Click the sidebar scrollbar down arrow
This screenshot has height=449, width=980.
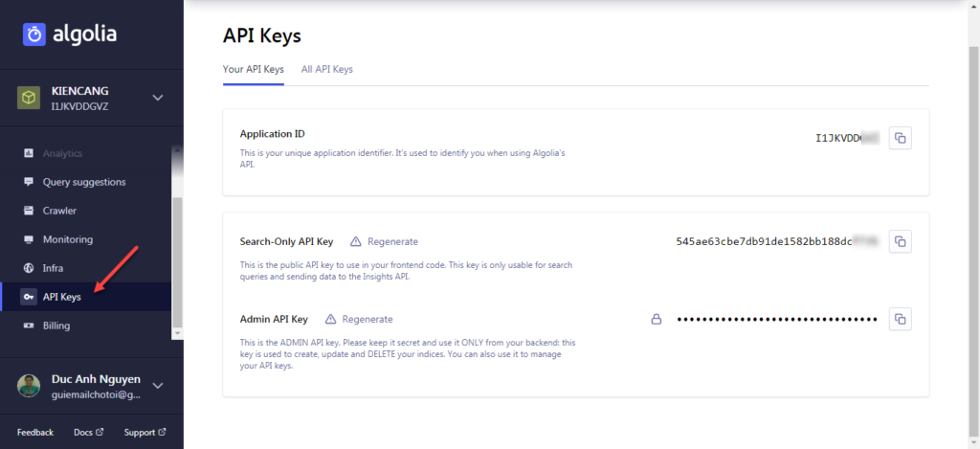point(177,334)
